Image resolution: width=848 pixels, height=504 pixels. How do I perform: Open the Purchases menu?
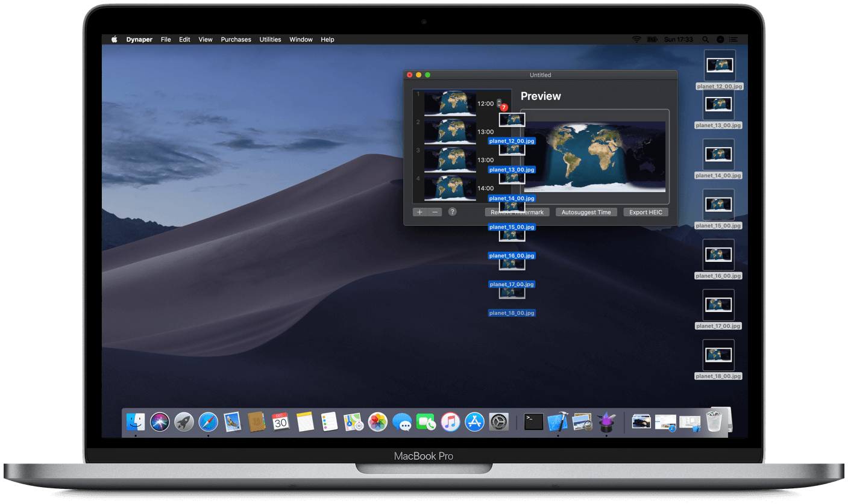pos(236,39)
